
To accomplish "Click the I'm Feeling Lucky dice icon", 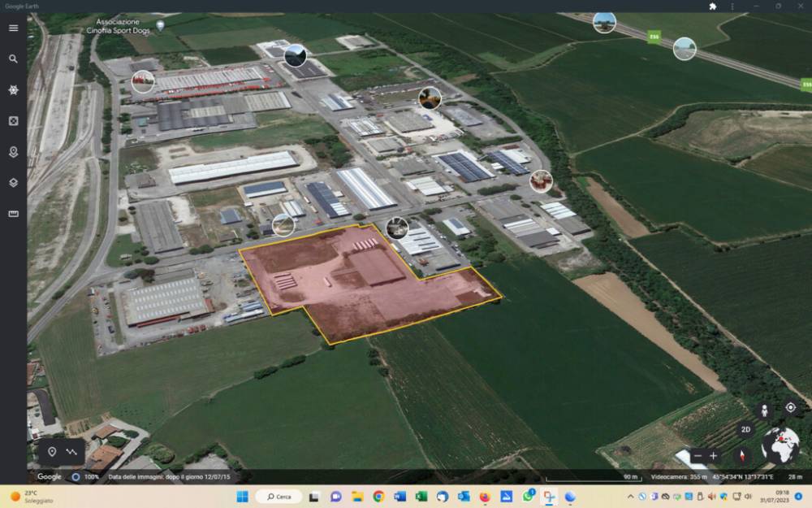I will click(x=13, y=121).
